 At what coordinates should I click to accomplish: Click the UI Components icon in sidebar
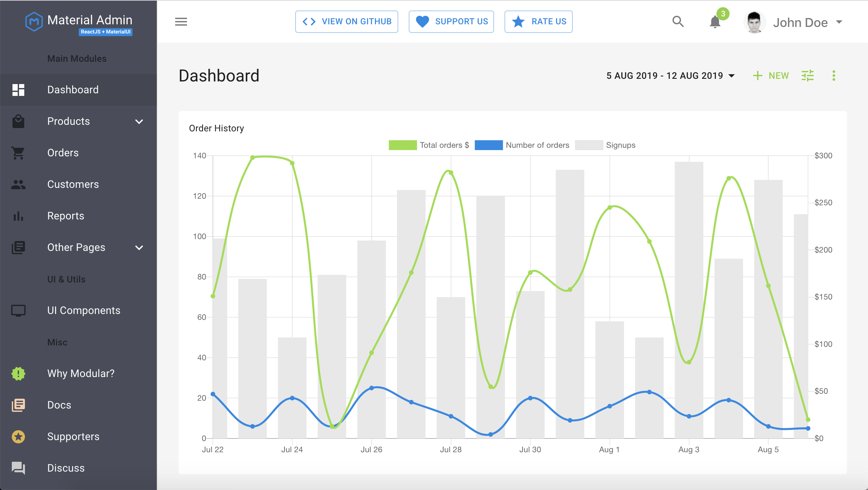[18, 310]
